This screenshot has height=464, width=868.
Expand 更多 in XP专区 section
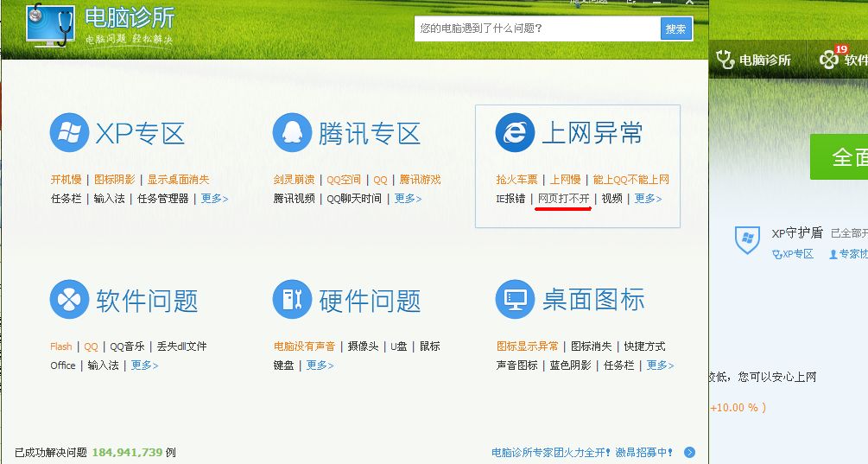click(214, 198)
